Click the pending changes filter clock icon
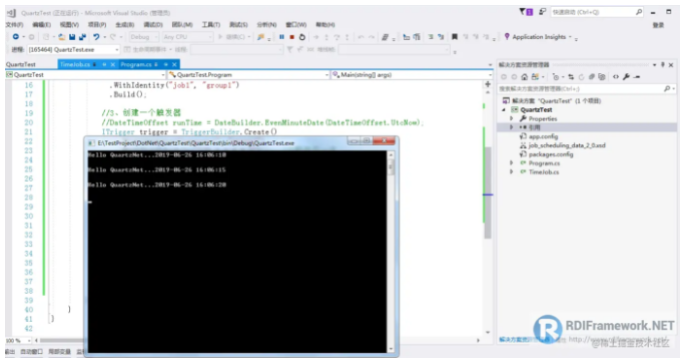 coord(556,77)
